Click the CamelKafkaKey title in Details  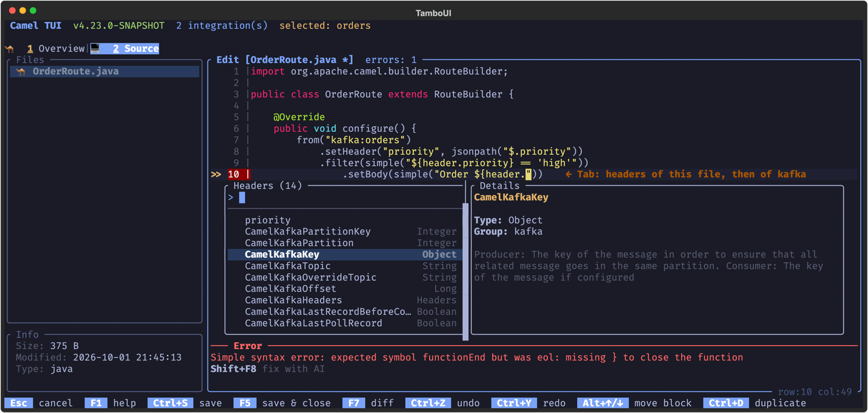click(x=511, y=197)
